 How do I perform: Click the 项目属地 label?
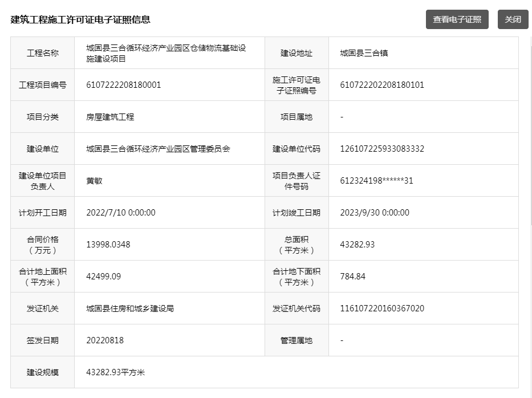(x=297, y=117)
